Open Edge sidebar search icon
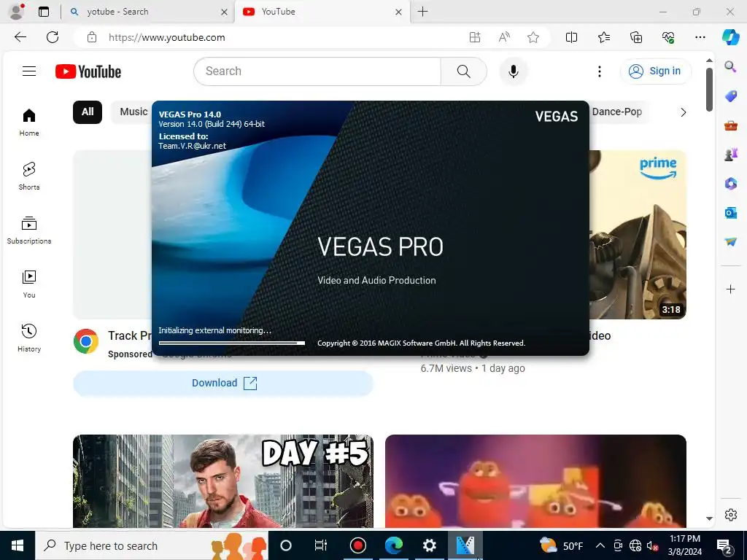This screenshot has width=747, height=560. (x=730, y=66)
